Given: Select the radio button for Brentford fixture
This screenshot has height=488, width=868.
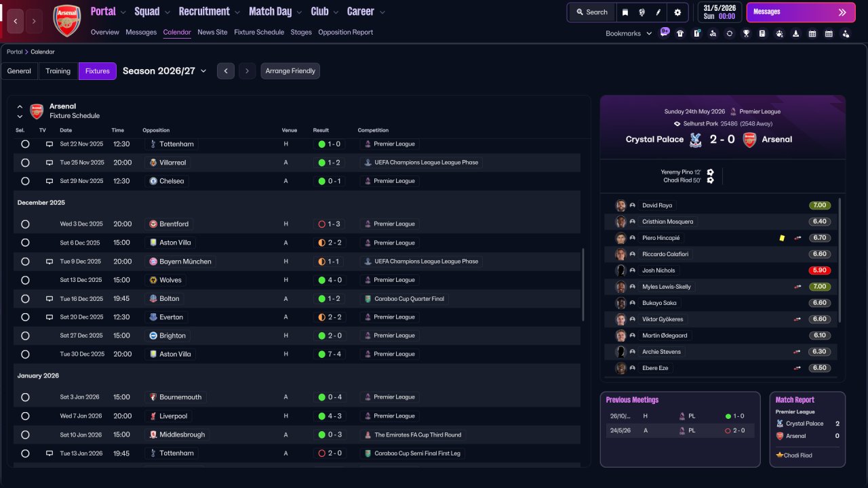Looking at the screenshot, I should coord(25,224).
